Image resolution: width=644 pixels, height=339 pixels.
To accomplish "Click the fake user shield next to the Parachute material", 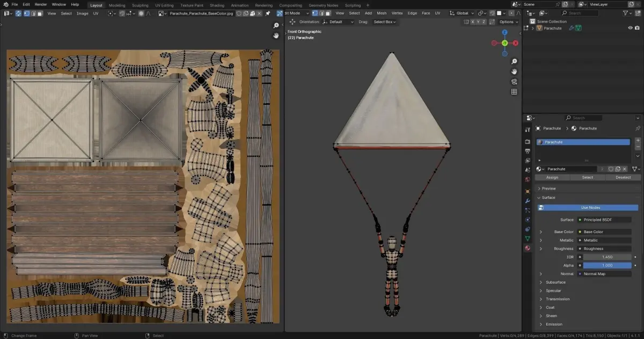I will pyautogui.click(x=611, y=169).
